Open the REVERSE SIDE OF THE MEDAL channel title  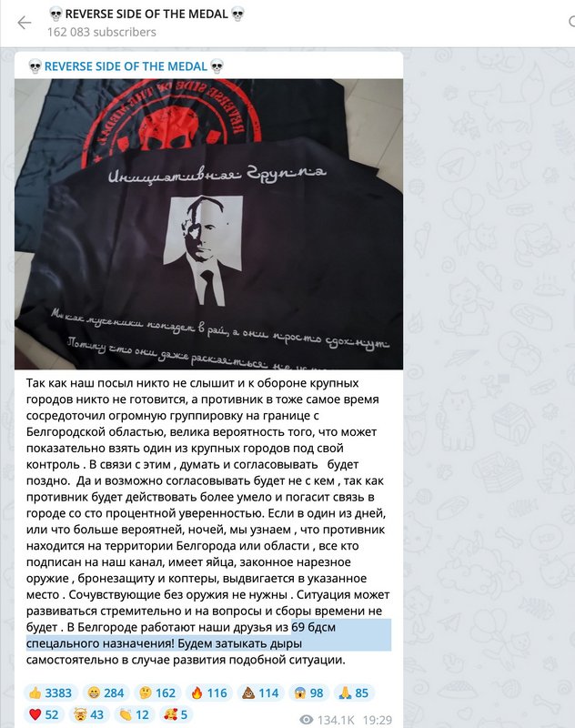146,14
